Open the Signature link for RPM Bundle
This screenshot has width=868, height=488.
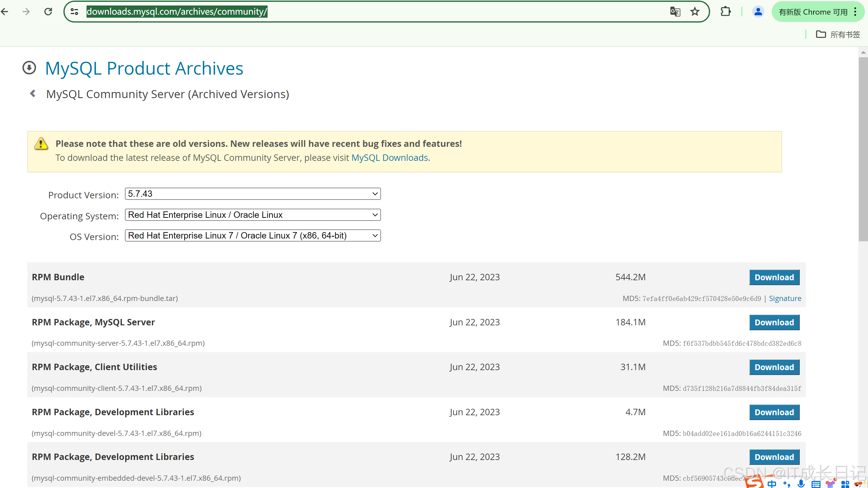click(x=785, y=299)
